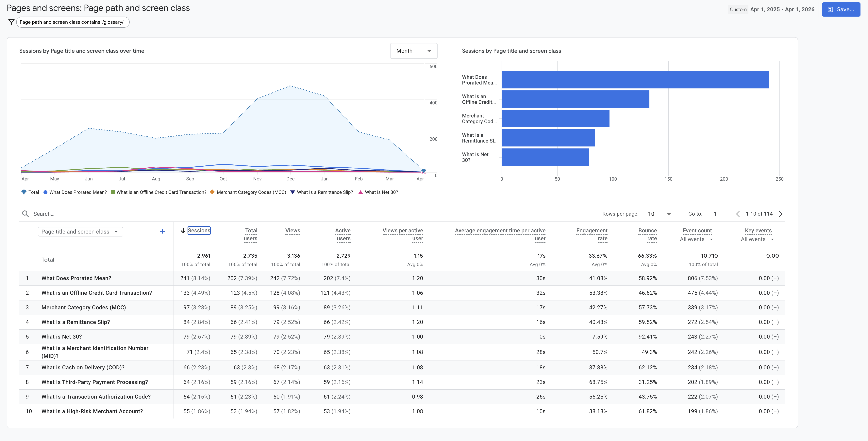Image resolution: width=868 pixels, height=441 pixels.
Task: Toggle What is Net 30? legend entry
Action: pos(378,192)
